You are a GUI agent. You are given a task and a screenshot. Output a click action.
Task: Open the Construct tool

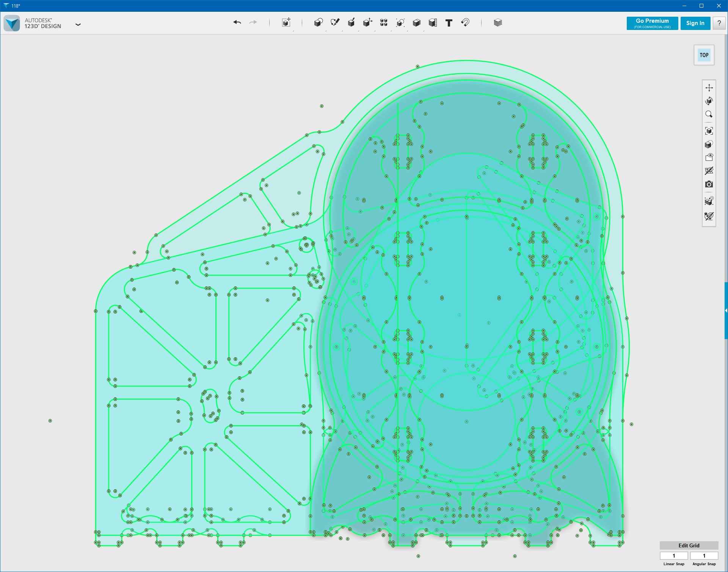pos(351,23)
